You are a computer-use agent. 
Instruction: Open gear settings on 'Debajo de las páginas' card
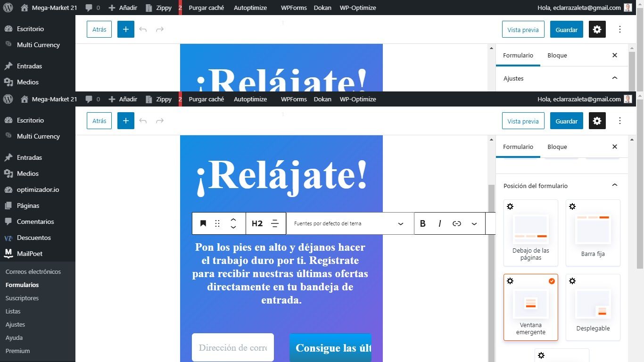(x=510, y=206)
